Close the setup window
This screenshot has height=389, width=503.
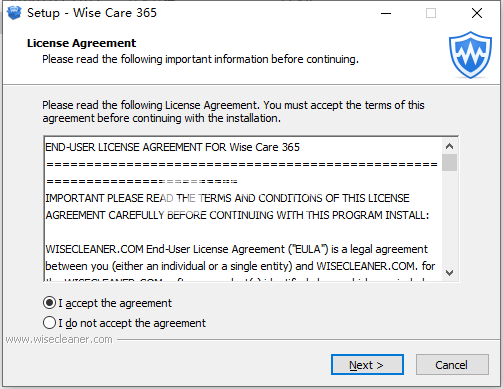477,13
